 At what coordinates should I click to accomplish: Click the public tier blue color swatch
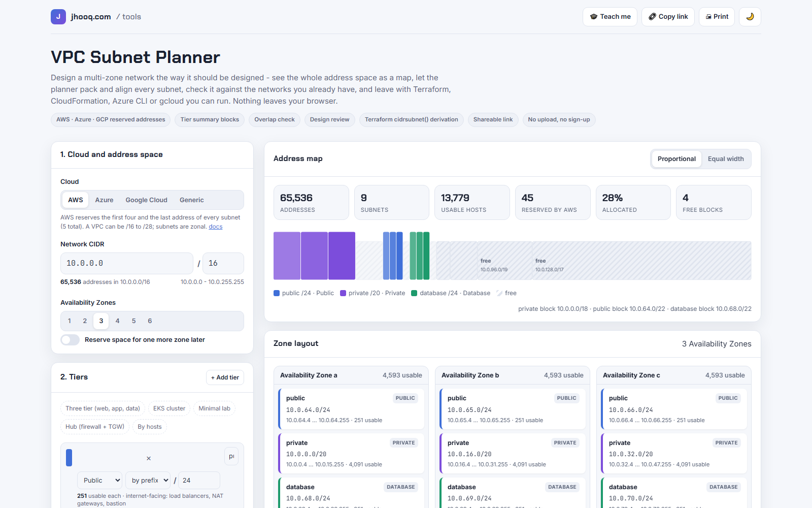69,458
